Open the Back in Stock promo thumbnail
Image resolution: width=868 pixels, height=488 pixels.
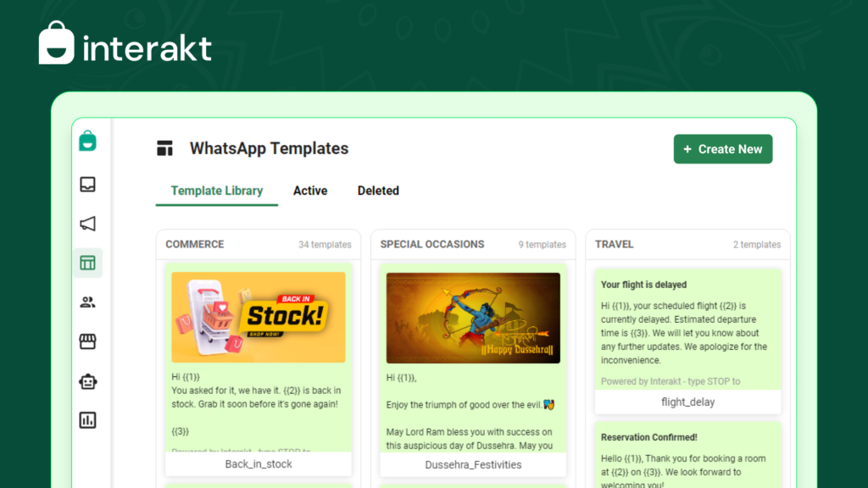pos(258,317)
